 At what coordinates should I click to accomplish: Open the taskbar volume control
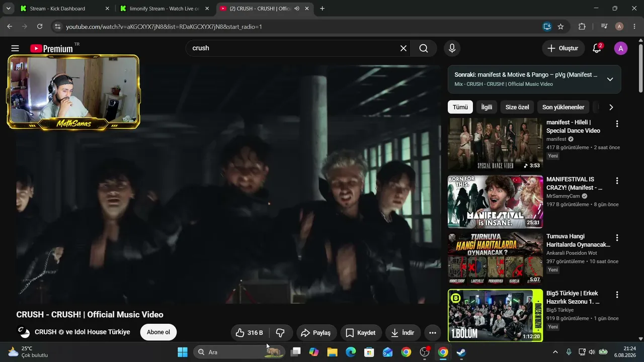592,352
